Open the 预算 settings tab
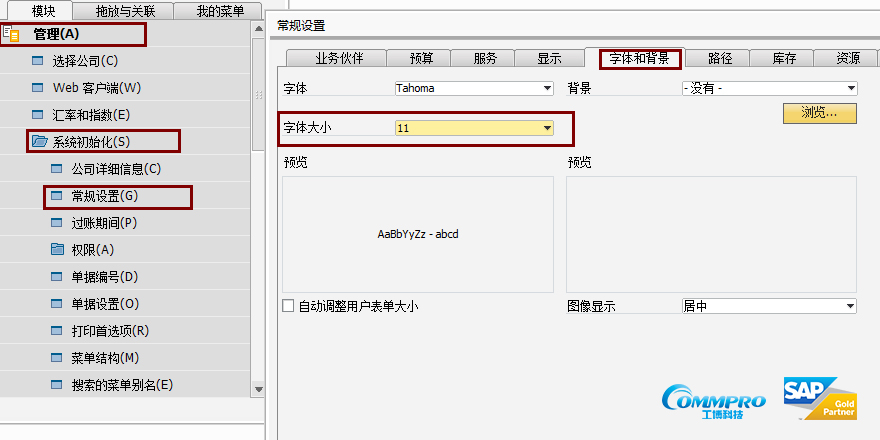Image resolution: width=880 pixels, height=440 pixels. 421,58
